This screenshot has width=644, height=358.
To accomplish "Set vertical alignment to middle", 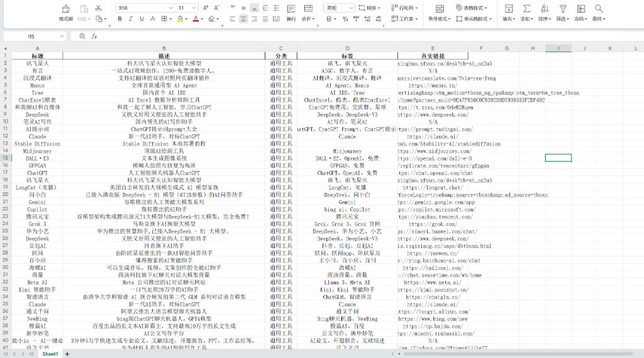I will click(x=243, y=8).
